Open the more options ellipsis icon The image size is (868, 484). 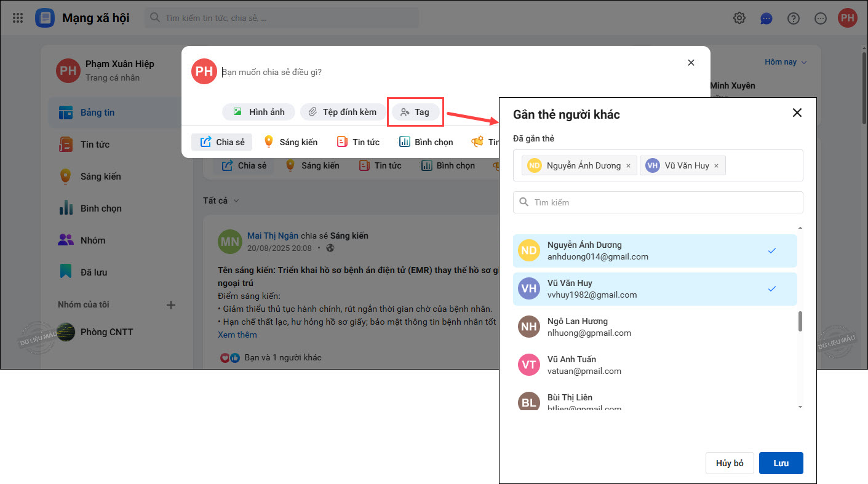[x=821, y=18]
